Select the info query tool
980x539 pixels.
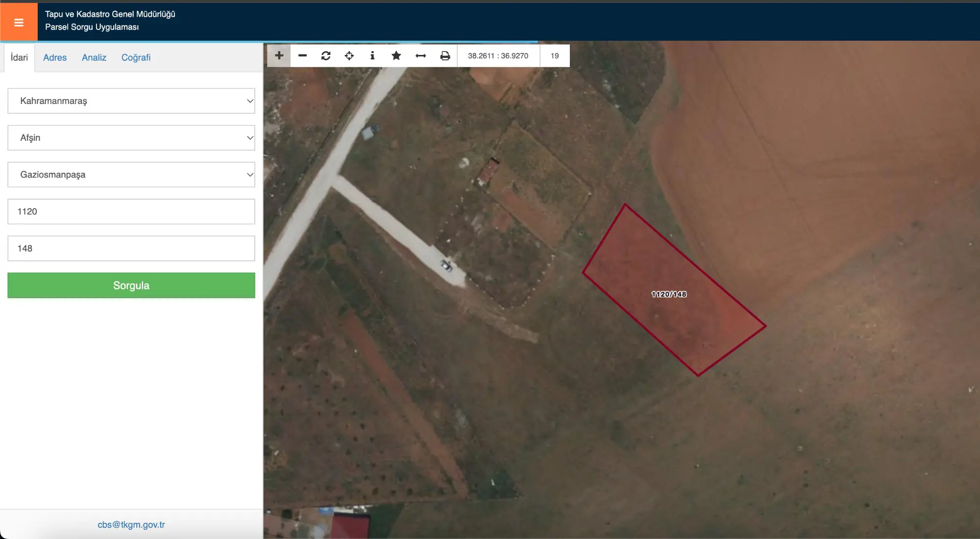pyautogui.click(x=372, y=55)
